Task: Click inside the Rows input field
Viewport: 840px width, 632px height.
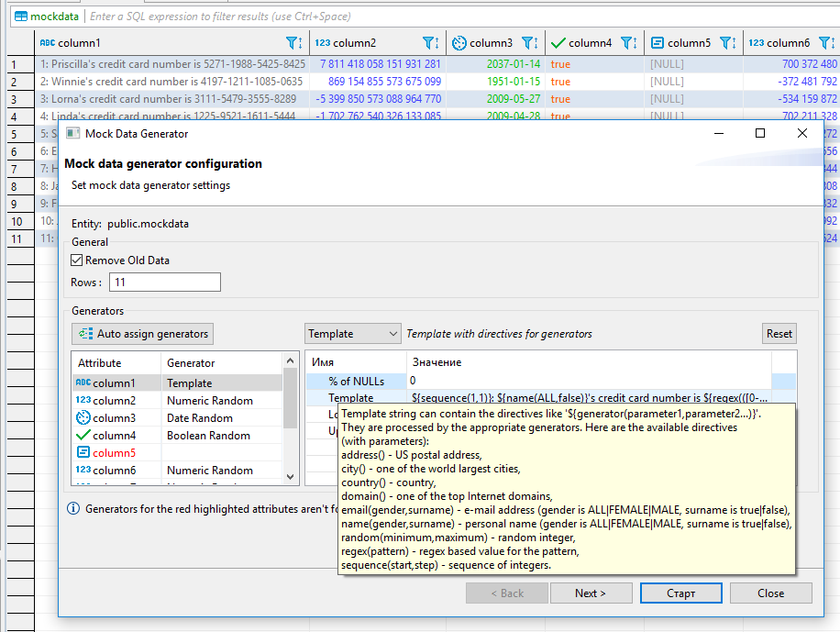Action: pyautogui.click(x=164, y=282)
